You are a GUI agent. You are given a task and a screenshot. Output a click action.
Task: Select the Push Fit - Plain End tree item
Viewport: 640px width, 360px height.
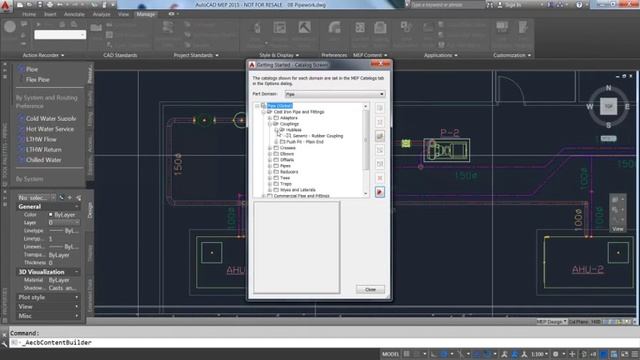304,142
